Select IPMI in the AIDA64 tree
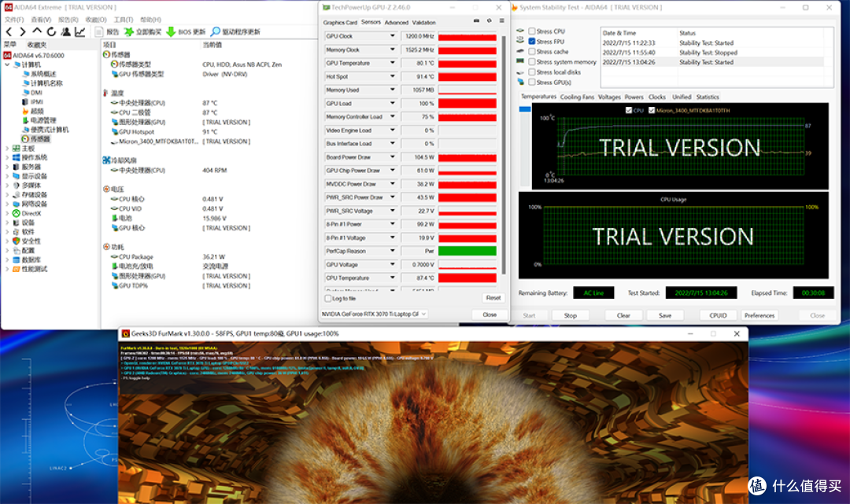Viewport: 850px width, 504px height. pos(37,101)
